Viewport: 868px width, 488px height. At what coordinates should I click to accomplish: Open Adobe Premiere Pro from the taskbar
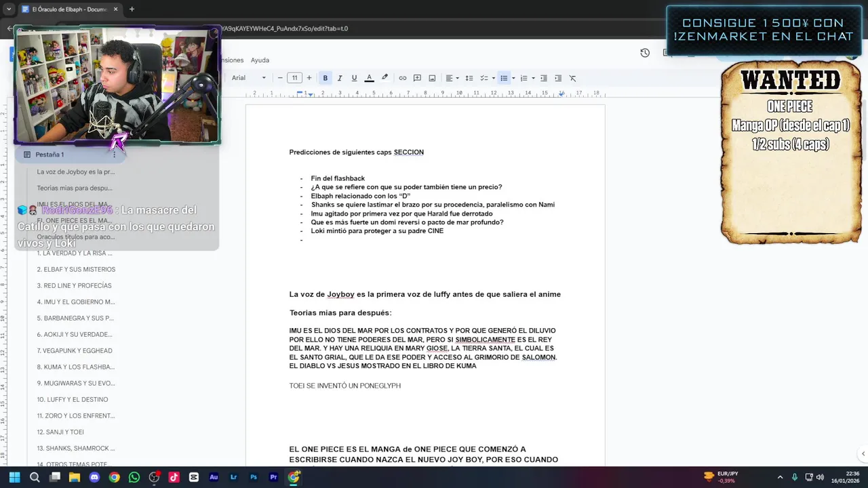coord(273,477)
